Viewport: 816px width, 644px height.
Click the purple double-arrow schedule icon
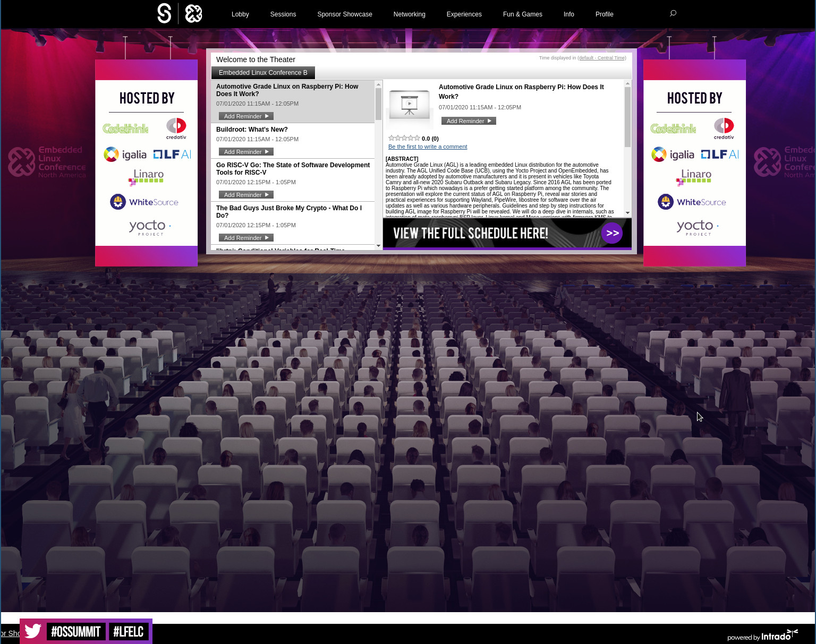pos(612,233)
